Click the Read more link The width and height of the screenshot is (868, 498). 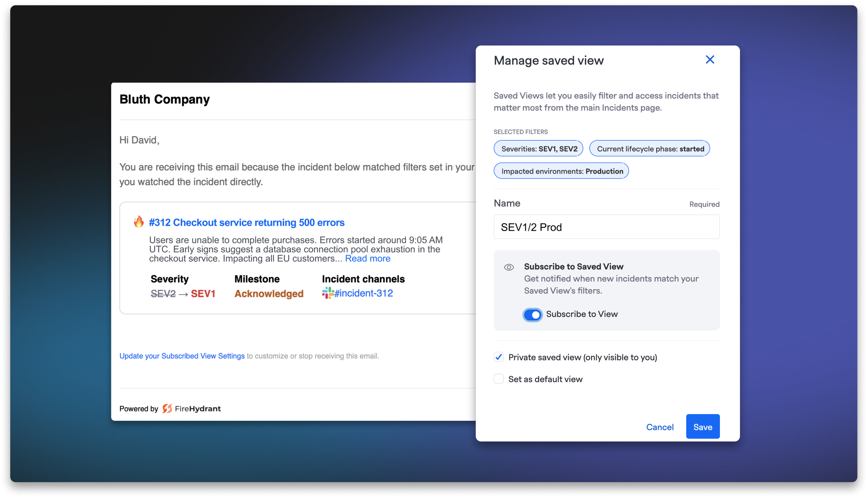[x=367, y=259]
